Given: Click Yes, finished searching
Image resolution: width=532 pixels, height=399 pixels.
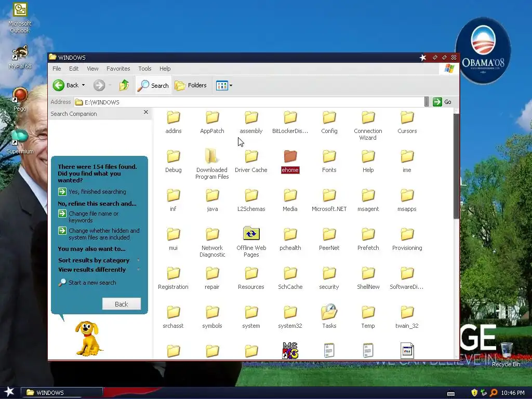Looking at the screenshot, I should (x=92, y=192).
